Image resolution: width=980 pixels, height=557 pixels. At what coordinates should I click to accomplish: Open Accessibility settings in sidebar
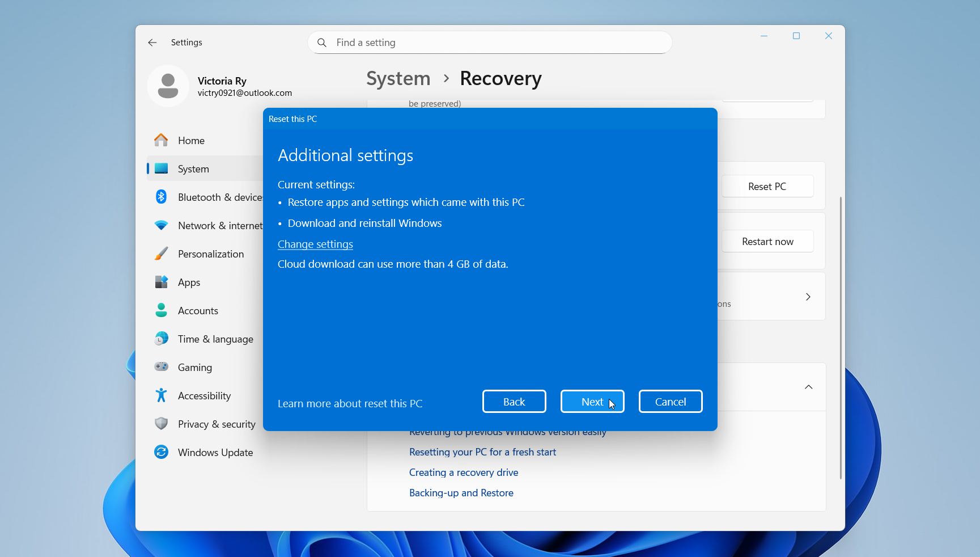point(204,396)
